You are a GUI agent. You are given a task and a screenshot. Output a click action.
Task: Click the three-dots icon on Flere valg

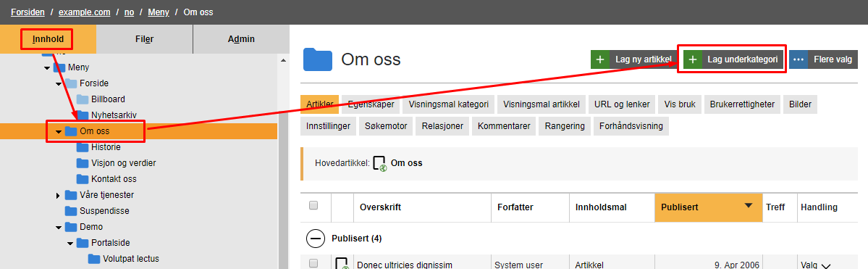click(799, 59)
